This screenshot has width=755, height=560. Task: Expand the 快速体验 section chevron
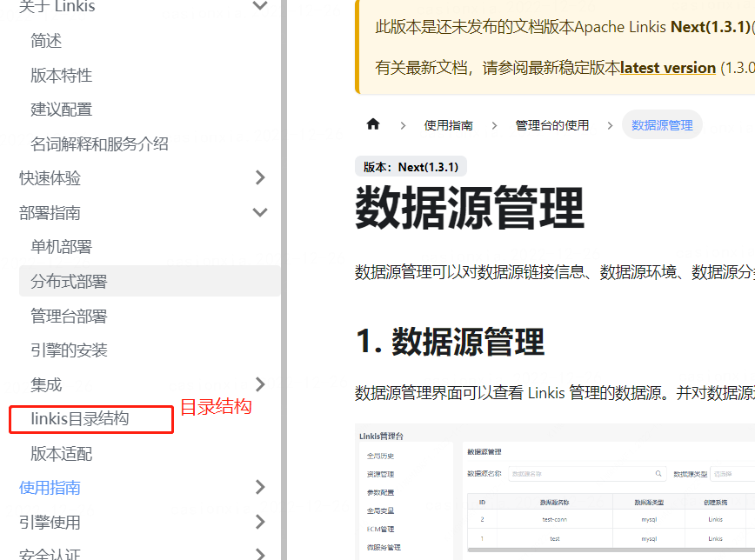[260, 177]
